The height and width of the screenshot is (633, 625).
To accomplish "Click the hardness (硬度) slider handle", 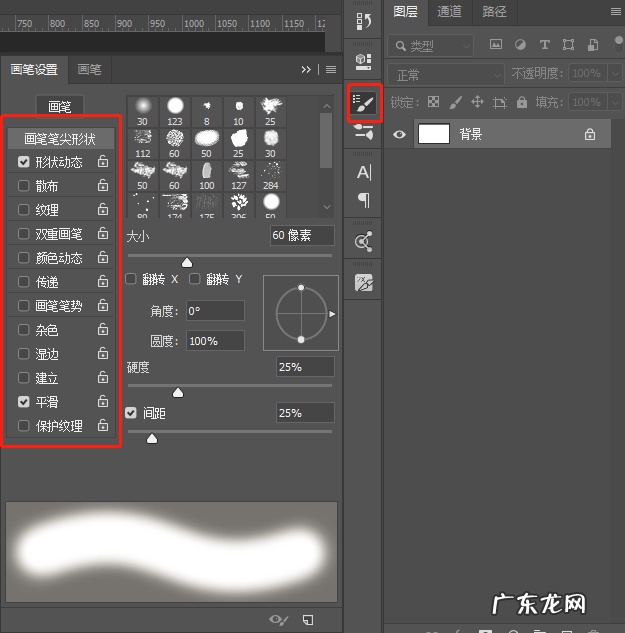I will coord(178,393).
